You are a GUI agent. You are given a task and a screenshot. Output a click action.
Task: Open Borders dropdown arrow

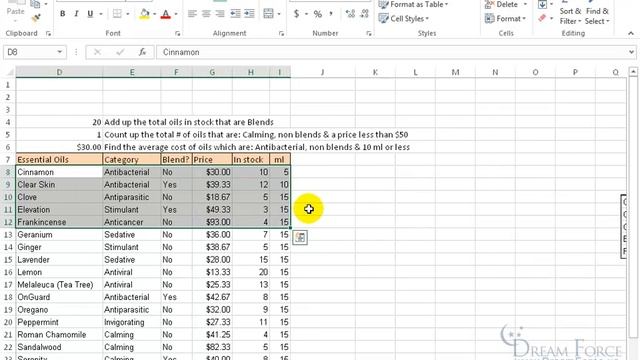[127, 14]
